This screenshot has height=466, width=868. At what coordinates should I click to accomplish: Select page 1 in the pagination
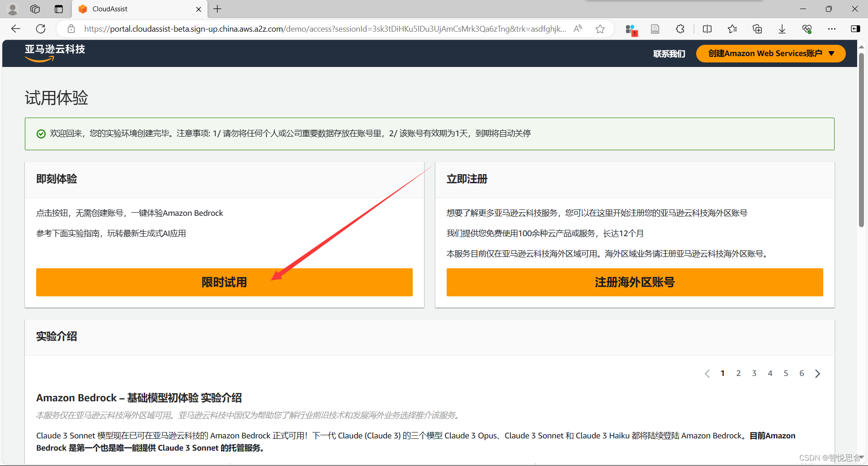pyautogui.click(x=722, y=373)
